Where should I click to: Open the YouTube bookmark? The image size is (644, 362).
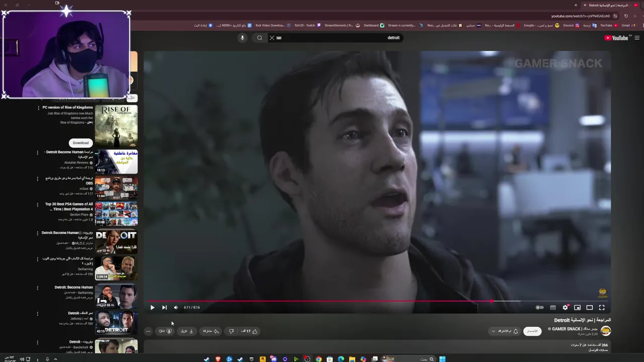point(608,25)
